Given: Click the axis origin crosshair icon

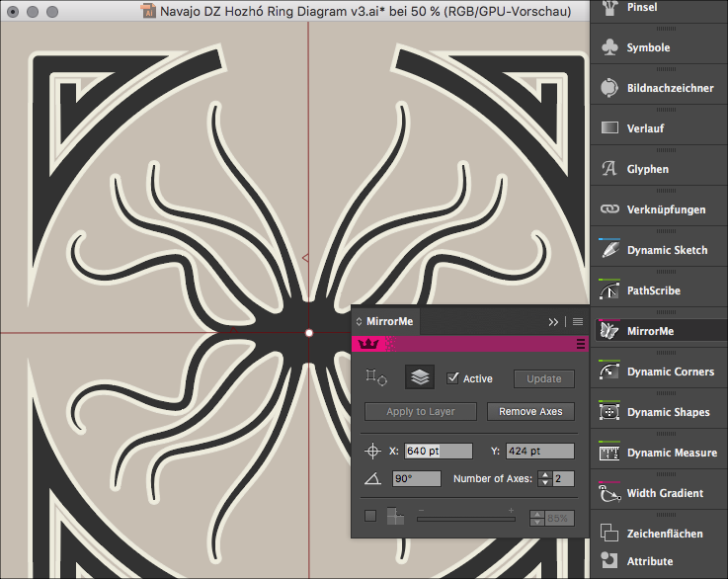Looking at the screenshot, I should coord(372,451).
